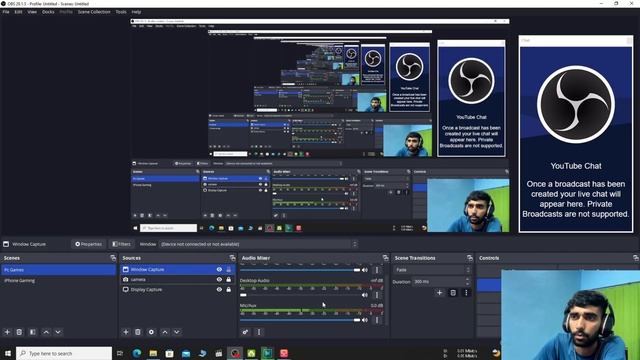Adjust the Mic/Aux volume slider

300,320
